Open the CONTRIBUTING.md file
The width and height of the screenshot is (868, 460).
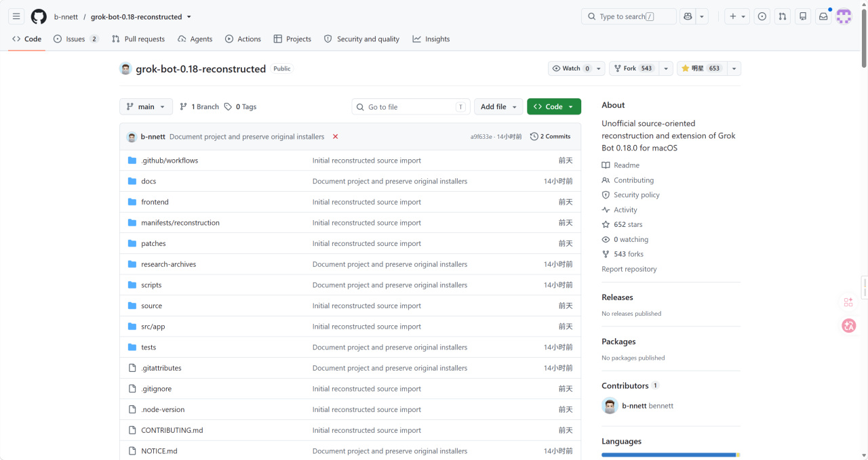coord(172,430)
